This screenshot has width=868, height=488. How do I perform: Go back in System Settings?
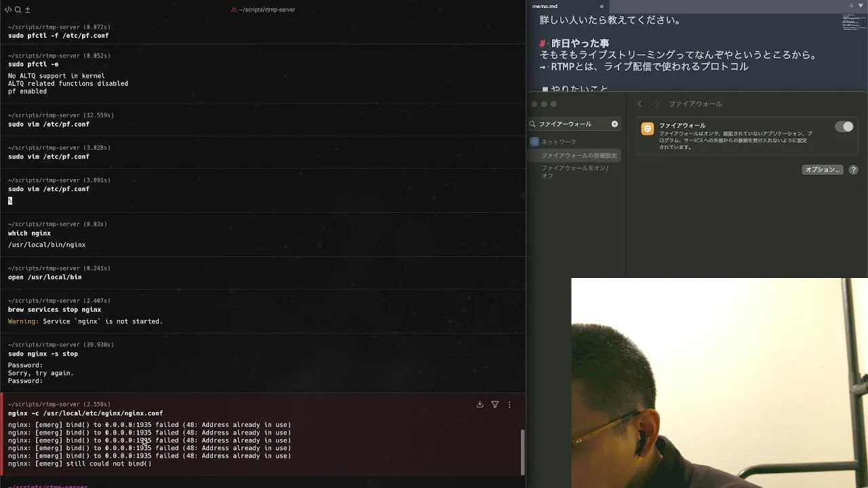pyautogui.click(x=639, y=104)
